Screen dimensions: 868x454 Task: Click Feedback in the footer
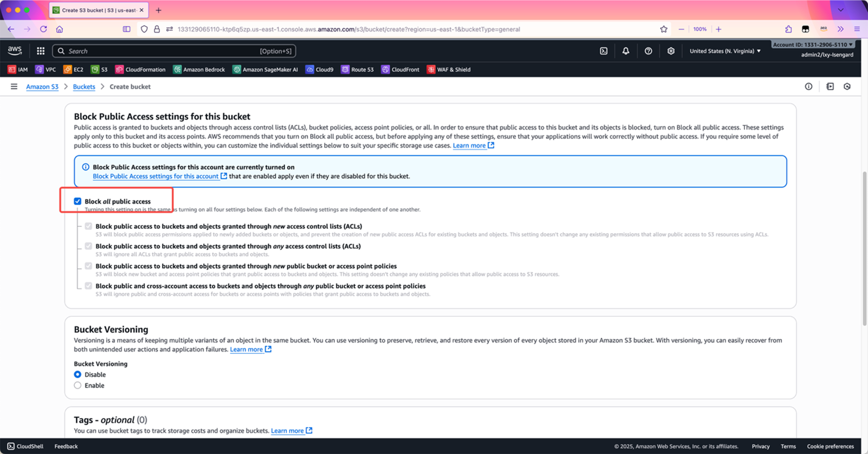click(66, 446)
